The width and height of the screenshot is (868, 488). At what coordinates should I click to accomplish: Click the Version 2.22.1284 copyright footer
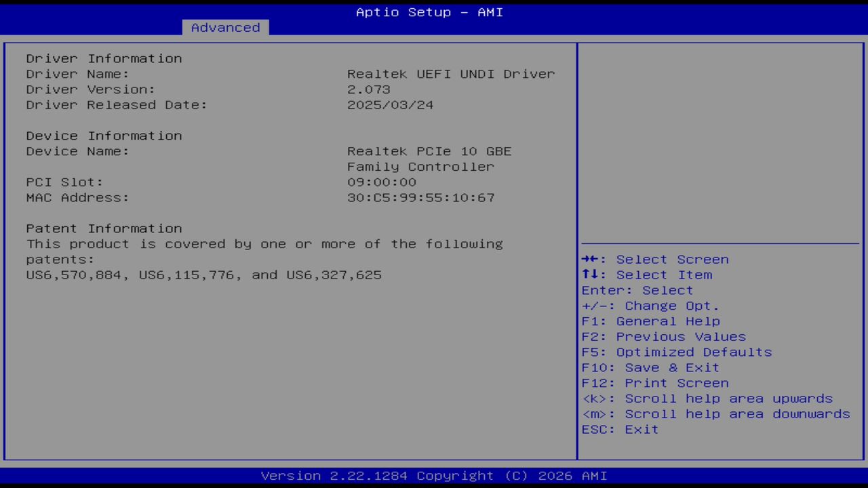pyautogui.click(x=434, y=476)
